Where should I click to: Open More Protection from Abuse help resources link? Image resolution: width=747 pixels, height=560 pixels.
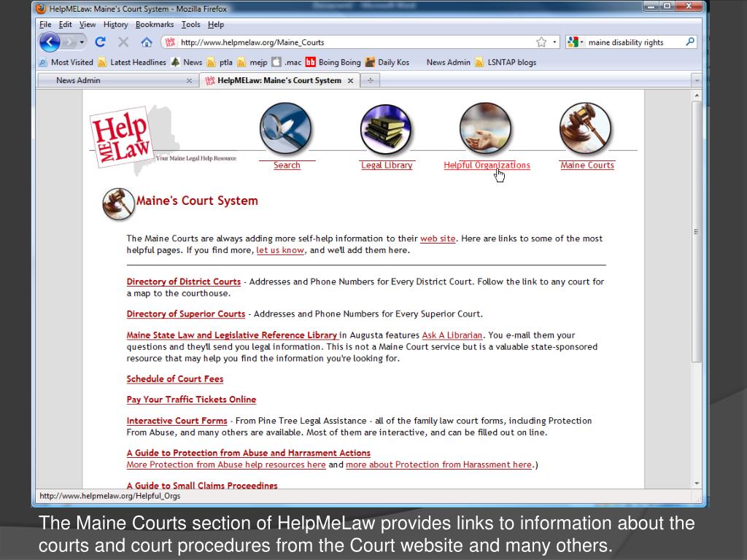(226, 464)
